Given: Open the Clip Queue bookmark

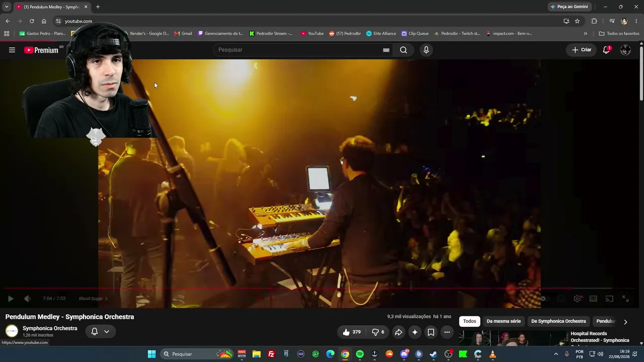Looking at the screenshot, I should pos(415,34).
